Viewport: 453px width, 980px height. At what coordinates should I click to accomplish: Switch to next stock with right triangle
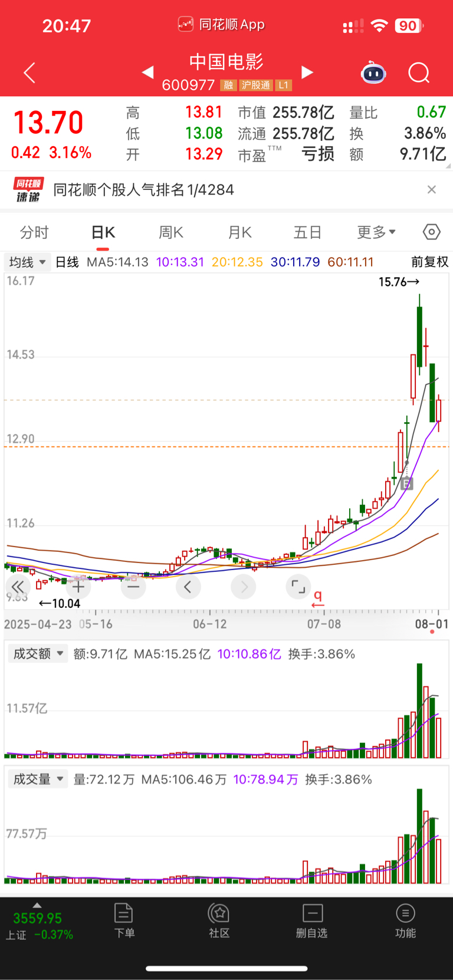click(307, 72)
